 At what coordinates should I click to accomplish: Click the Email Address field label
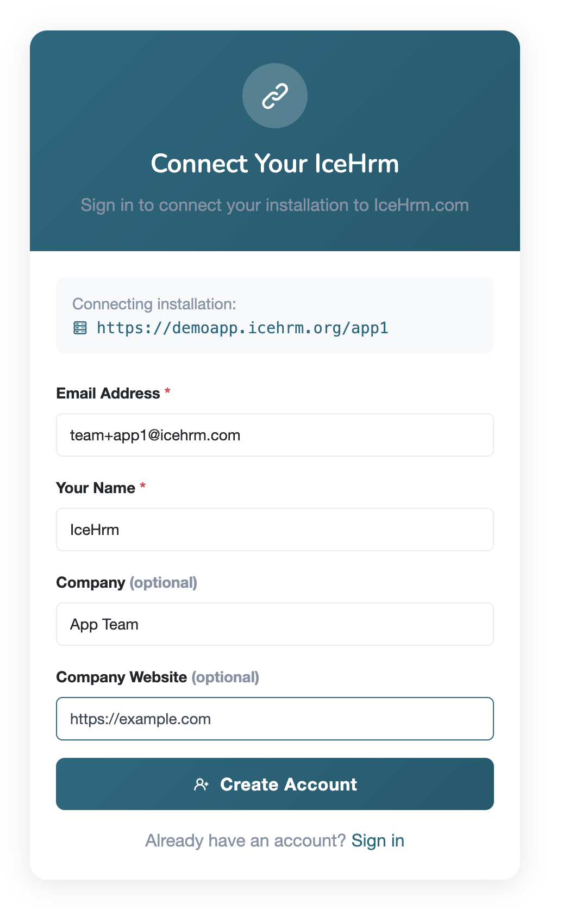pyautogui.click(x=108, y=393)
